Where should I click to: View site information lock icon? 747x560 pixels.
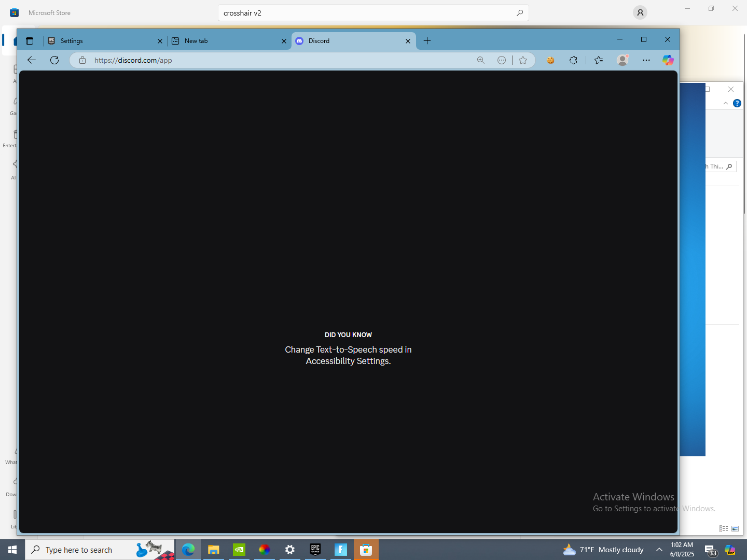point(82,60)
